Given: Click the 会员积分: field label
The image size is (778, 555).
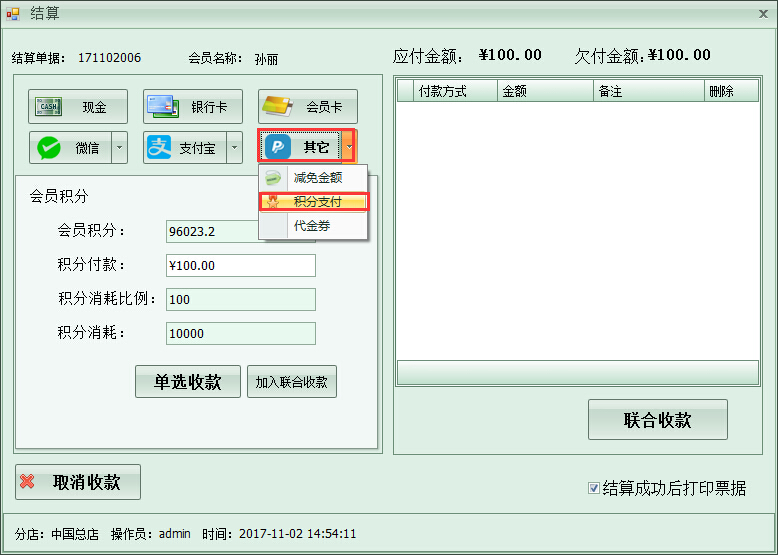Looking at the screenshot, I should pyautogui.click(x=91, y=231).
